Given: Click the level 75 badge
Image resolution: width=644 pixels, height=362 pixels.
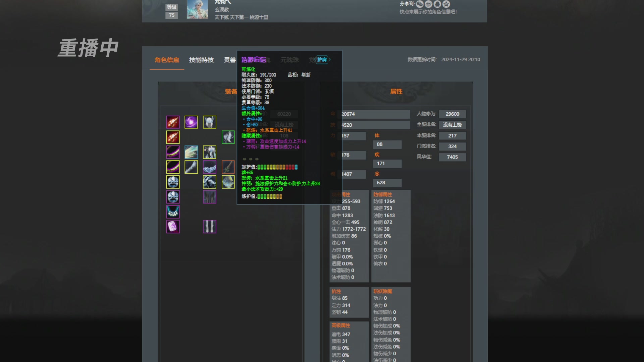Looking at the screenshot, I should pyautogui.click(x=172, y=15).
